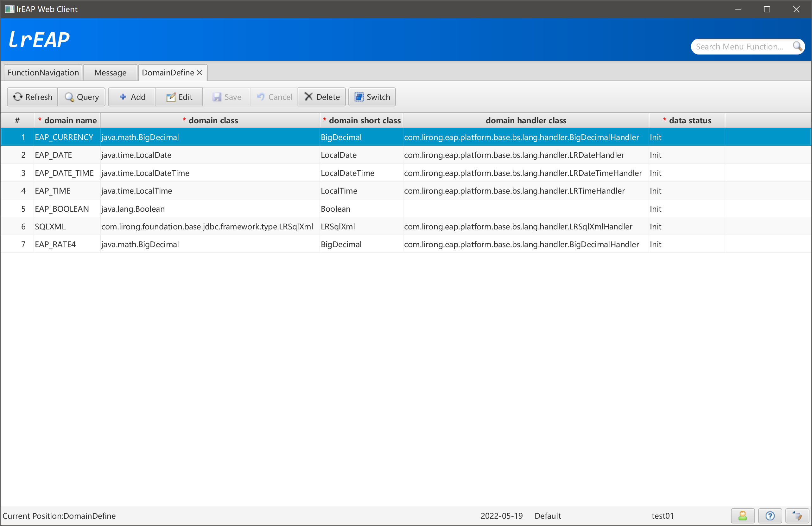Select the EAP_BOOLEAN row

point(406,209)
